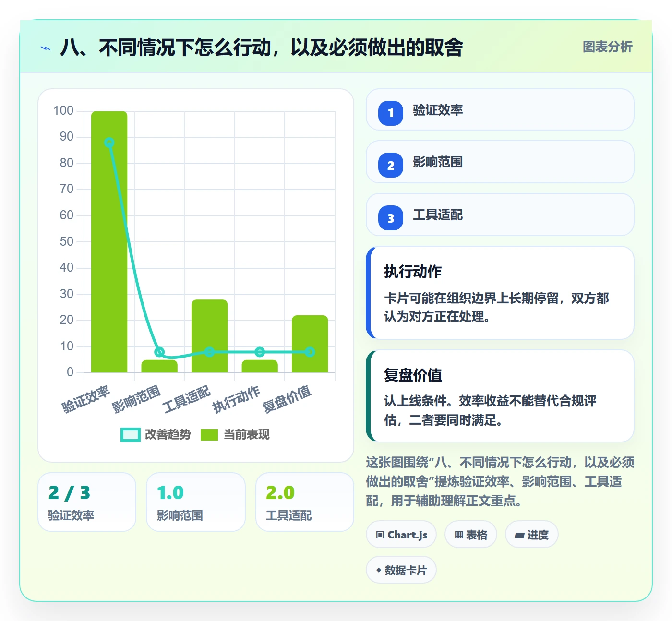672x621 pixels.
Task: Click the line point on 执行动作 bar
Action: point(260,352)
